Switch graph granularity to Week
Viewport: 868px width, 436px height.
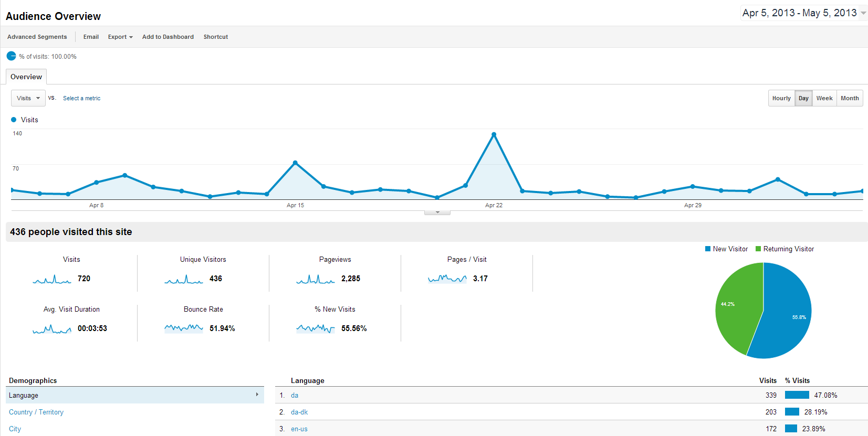(824, 98)
